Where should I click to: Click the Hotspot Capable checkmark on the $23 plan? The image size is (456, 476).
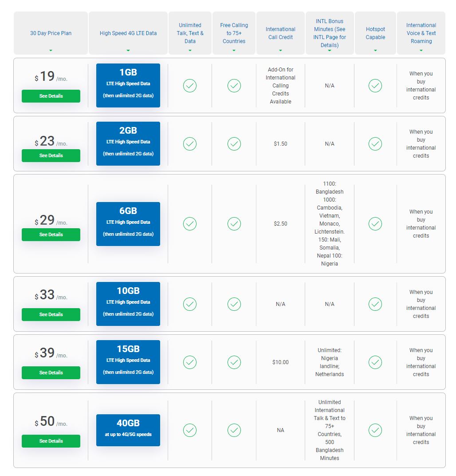pyautogui.click(x=375, y=144)
